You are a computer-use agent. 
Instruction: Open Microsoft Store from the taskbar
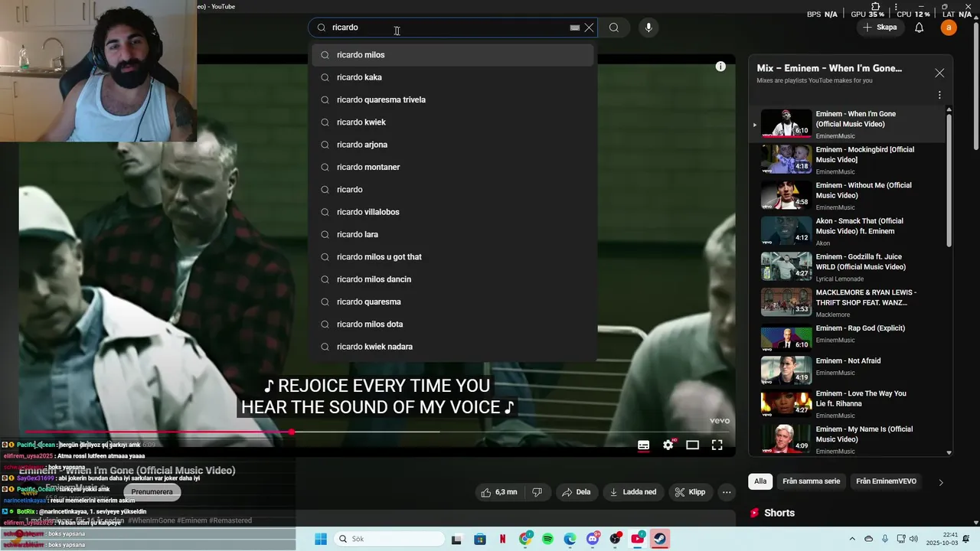pyautogui.click(x=479, y=539)
